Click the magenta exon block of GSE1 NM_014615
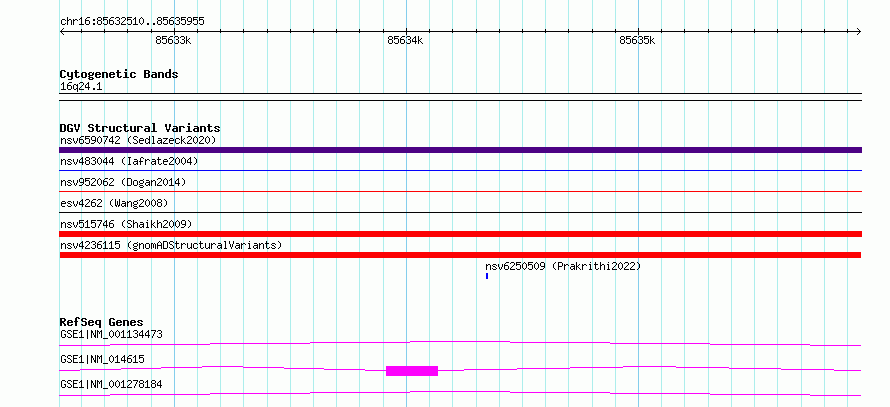This screenshot has height=407, width=890. 412,371
